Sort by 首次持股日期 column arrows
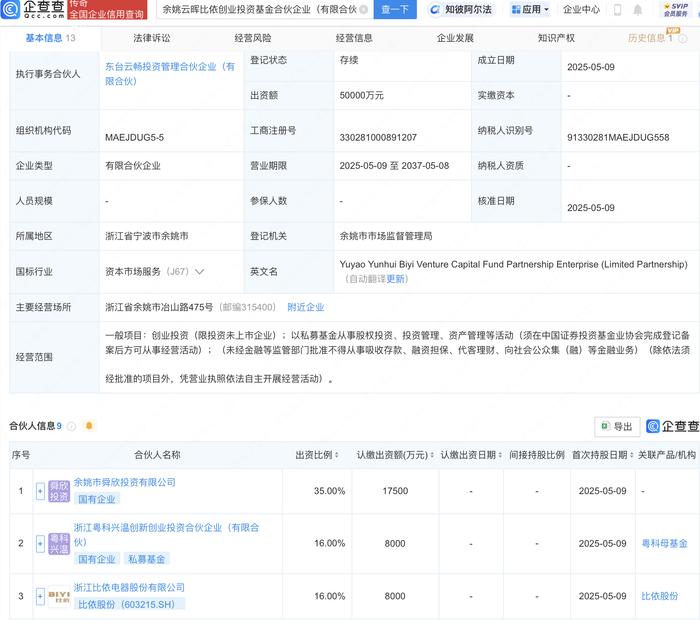 tap(631, 455)
